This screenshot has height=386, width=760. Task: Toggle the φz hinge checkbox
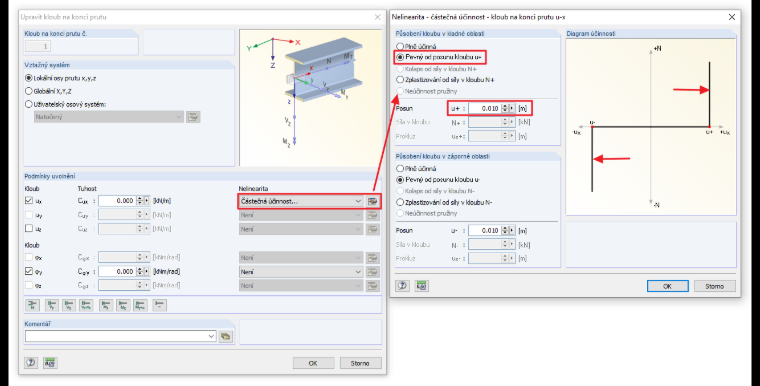coord(29,286)
